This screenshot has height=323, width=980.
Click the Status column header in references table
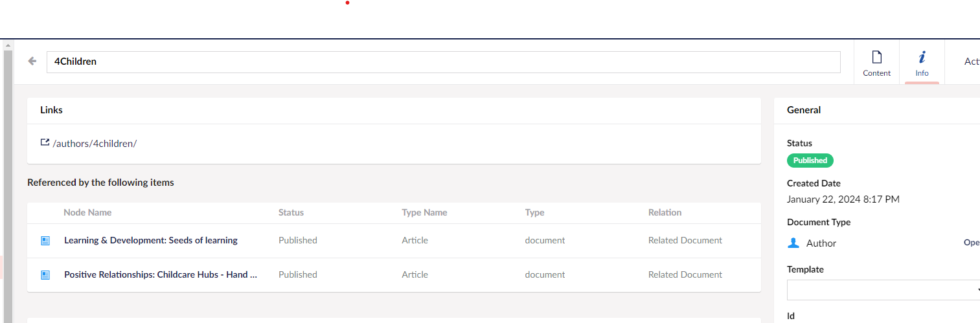pos(291,212)
